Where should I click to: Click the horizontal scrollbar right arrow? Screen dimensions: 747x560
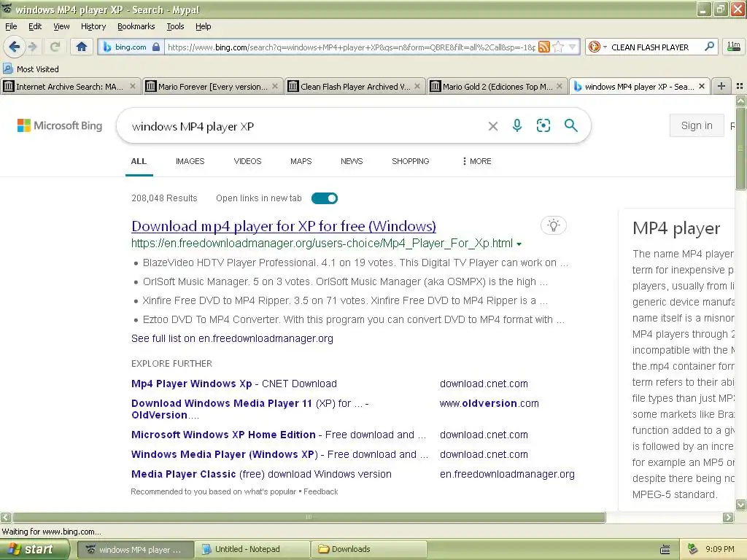coord(729,517)
